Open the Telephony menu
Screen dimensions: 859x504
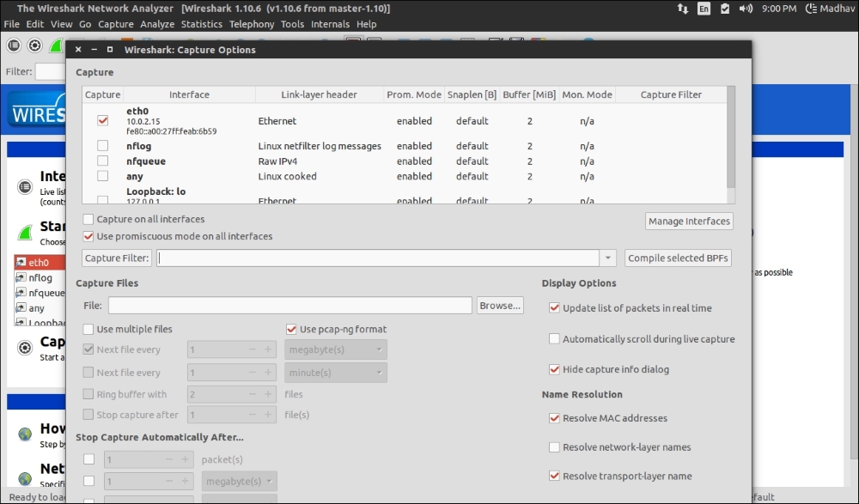tap(252, 24)
